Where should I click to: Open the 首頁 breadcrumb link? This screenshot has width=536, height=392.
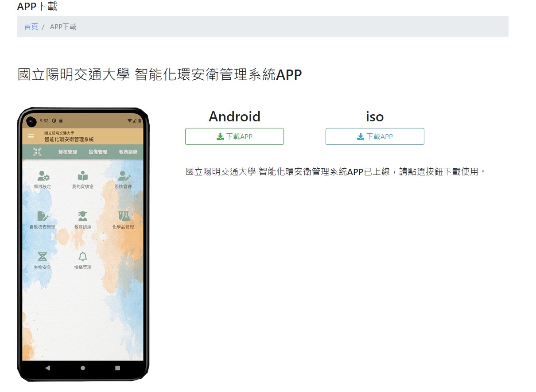(x=31, y=27)
